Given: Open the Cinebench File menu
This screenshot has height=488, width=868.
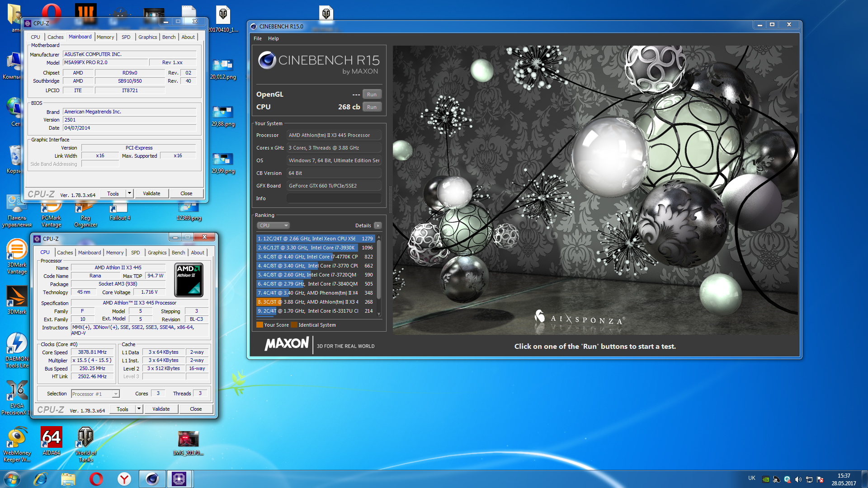Looking at the screenshot, I should click(258, 38).
